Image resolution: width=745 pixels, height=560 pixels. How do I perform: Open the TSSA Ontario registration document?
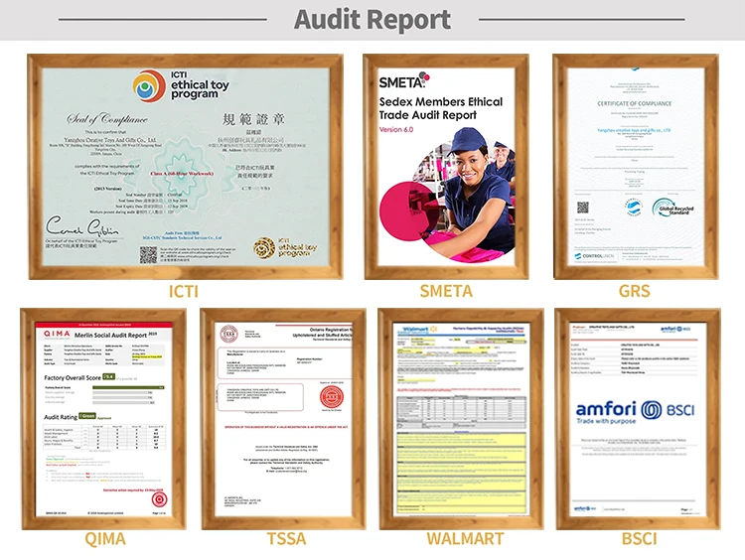[x=283, y=419]
